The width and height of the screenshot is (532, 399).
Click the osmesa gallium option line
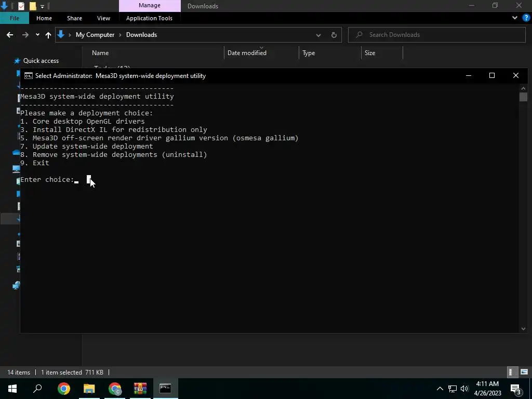159,138
